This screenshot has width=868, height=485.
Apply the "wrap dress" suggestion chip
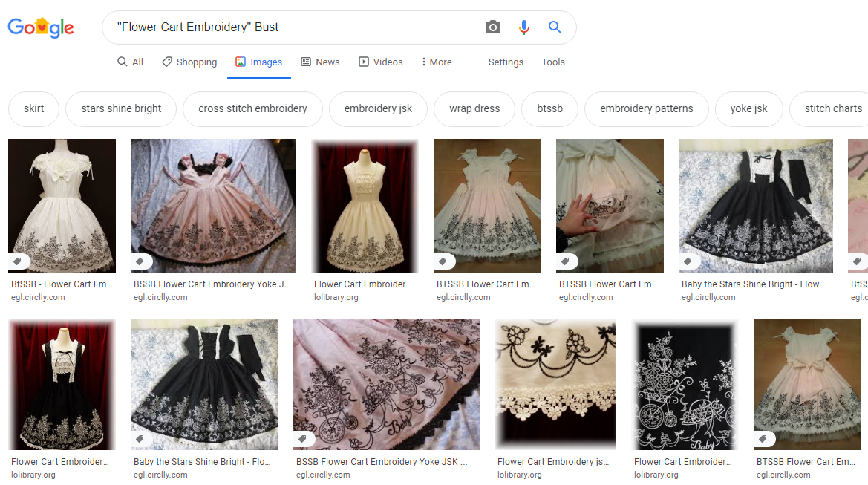click(474, 108)
